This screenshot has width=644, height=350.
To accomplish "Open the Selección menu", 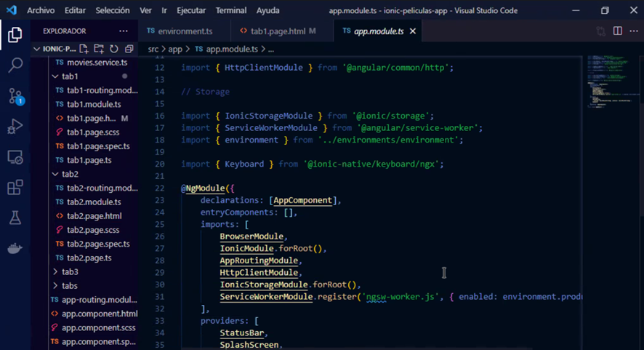I will coord(113,10).
